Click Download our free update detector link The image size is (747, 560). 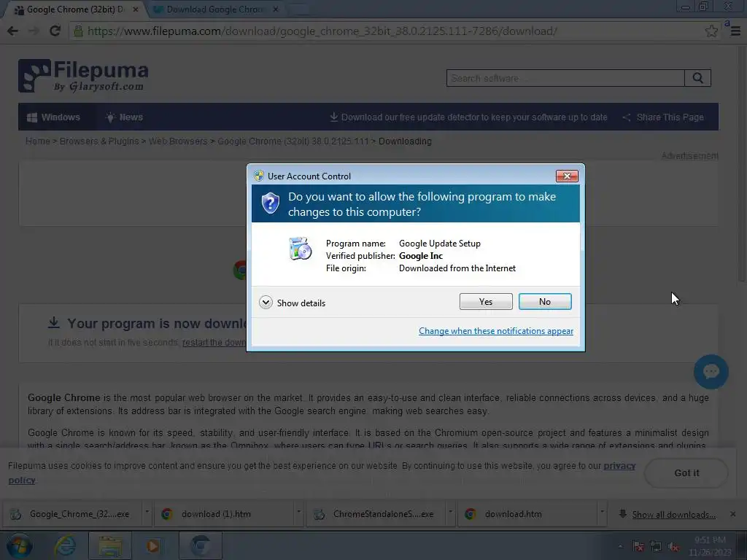click(x=469, y=117)
